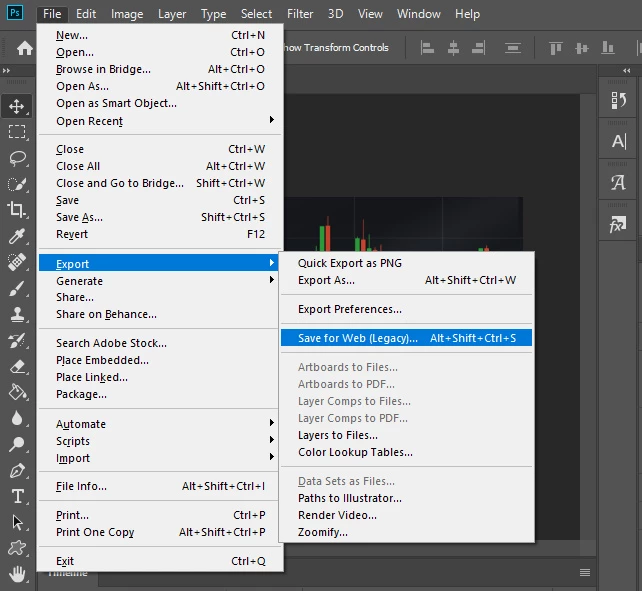This screenshot has height=591, width=642.
Task: Expand the Automate submenu
Action: (160, 424)
